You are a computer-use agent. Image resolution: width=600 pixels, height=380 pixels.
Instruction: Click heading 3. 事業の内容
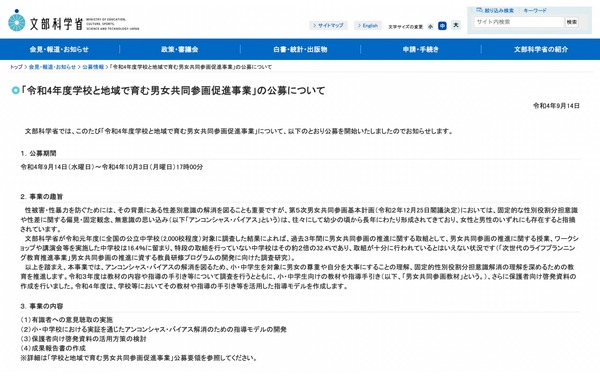[x=41, y=306]
